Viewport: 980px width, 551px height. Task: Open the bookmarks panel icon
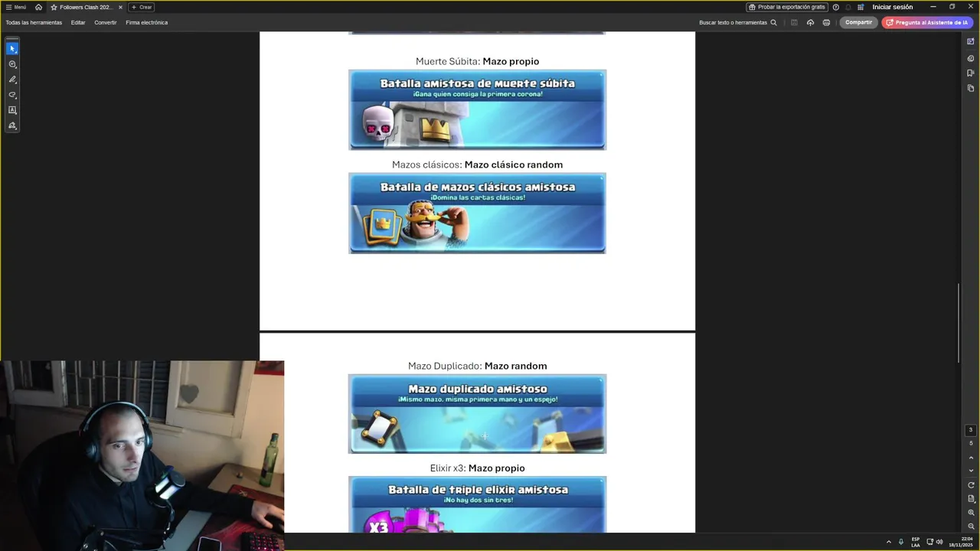coord(971,73)
